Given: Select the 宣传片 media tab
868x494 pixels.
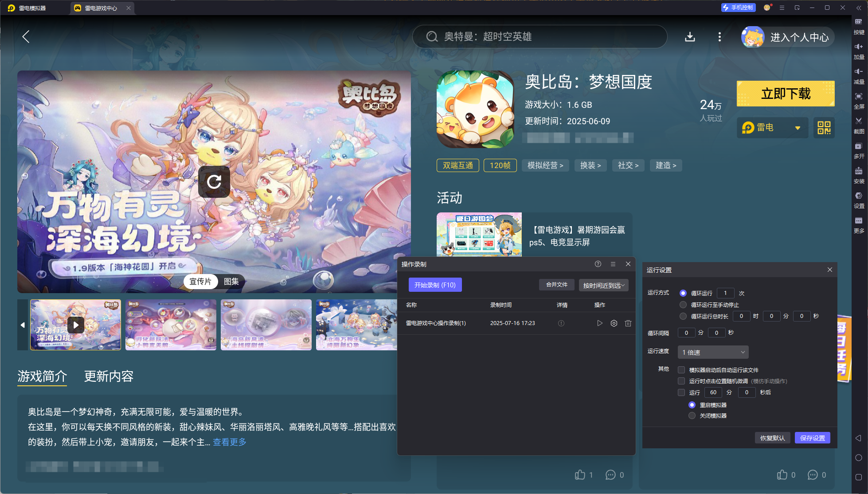Looking at the screenshot, I should point(200,282).
